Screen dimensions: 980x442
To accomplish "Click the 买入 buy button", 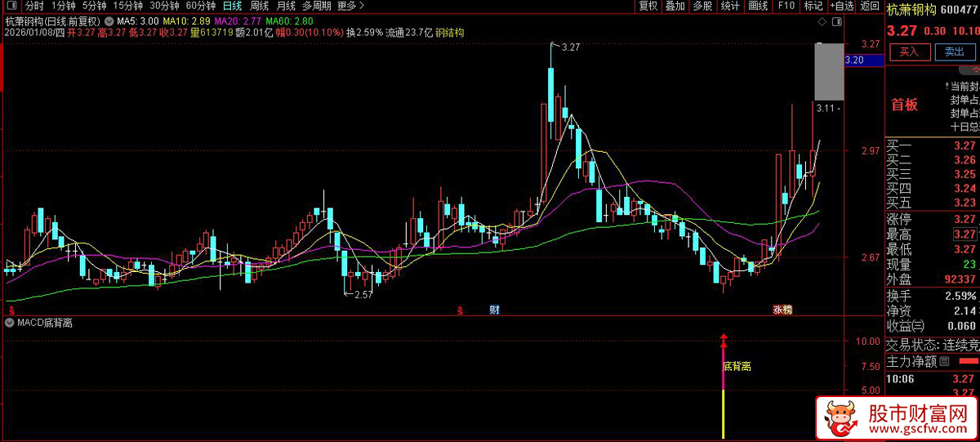I will pyautogui.click(x=909, y=51).
